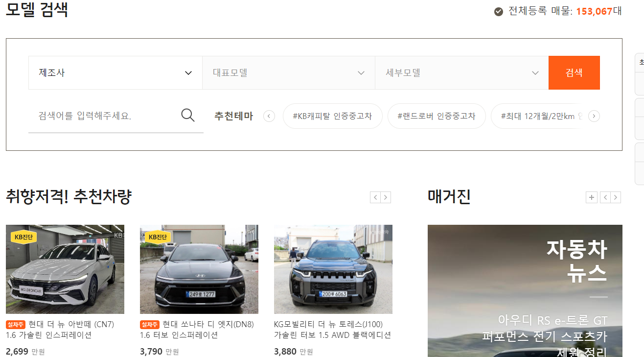This screenshot has height=357, width=644.
Task: Open the 세부모델 detailed model dropdown
Action: click(462, 72)
